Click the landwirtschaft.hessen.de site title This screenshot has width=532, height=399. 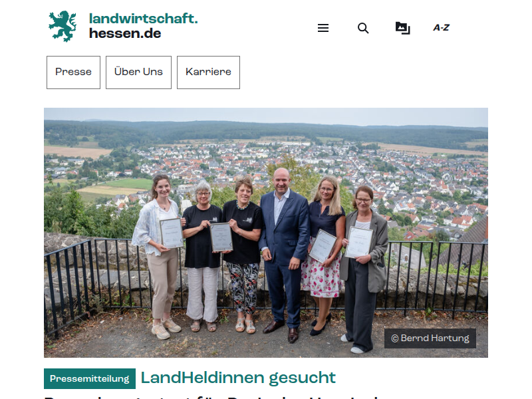(143, 26)
